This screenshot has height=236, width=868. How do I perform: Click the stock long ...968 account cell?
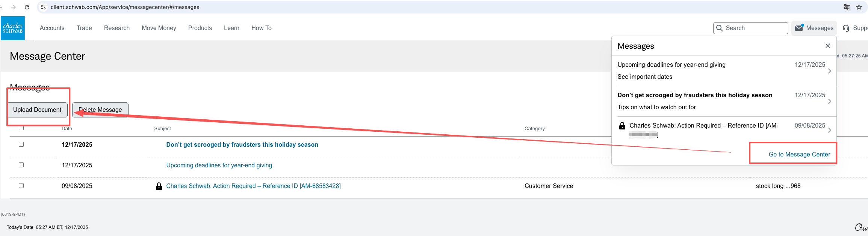(778, 186)
